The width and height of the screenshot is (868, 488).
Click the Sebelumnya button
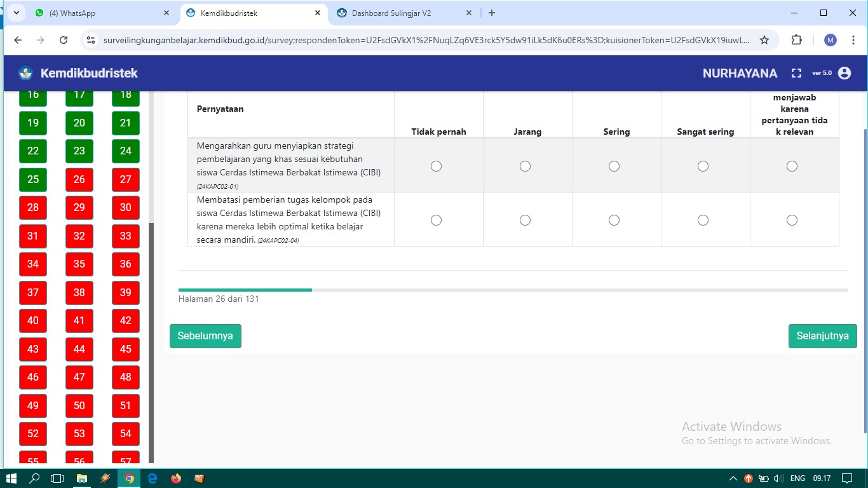205,336
